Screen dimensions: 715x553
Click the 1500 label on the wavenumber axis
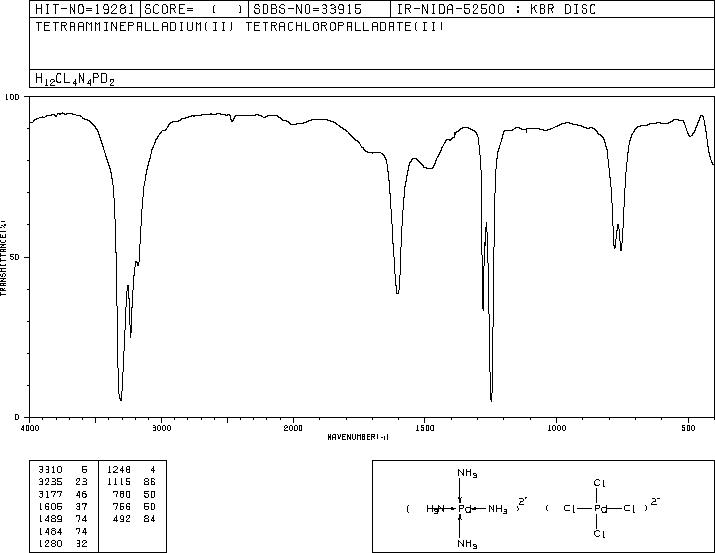pos(425,428)
